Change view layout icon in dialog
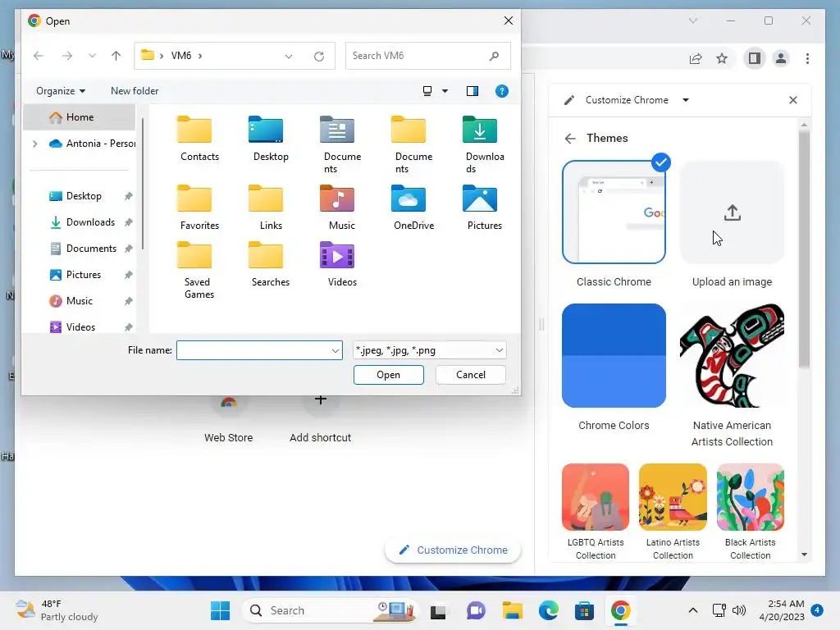This screenshot has height=630, width=840. coord(427,91)
